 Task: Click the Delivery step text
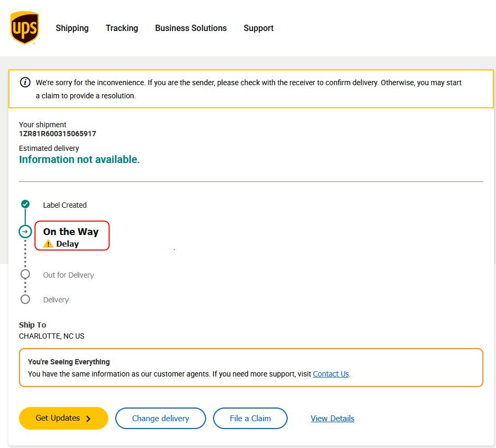pos(56,300)
